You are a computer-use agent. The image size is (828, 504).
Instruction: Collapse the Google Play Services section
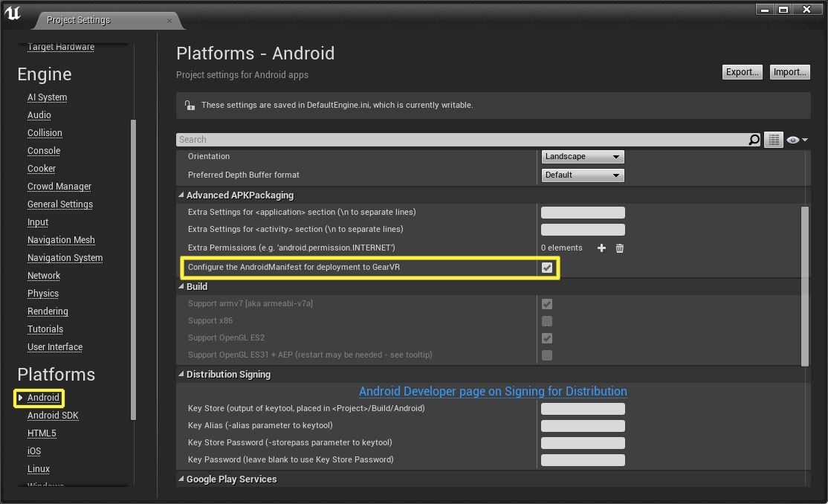coord(181,479)
